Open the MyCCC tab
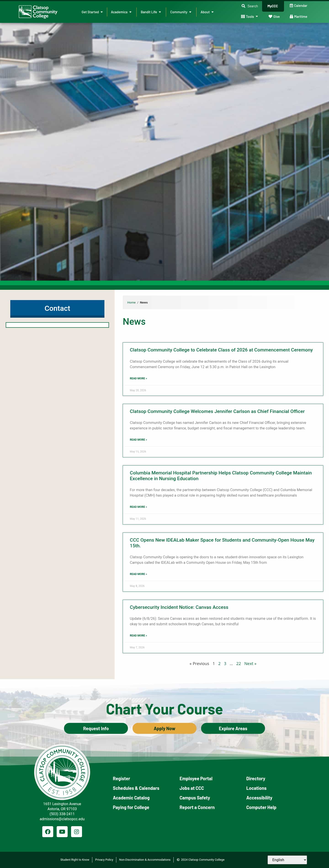 coord(273,6)
